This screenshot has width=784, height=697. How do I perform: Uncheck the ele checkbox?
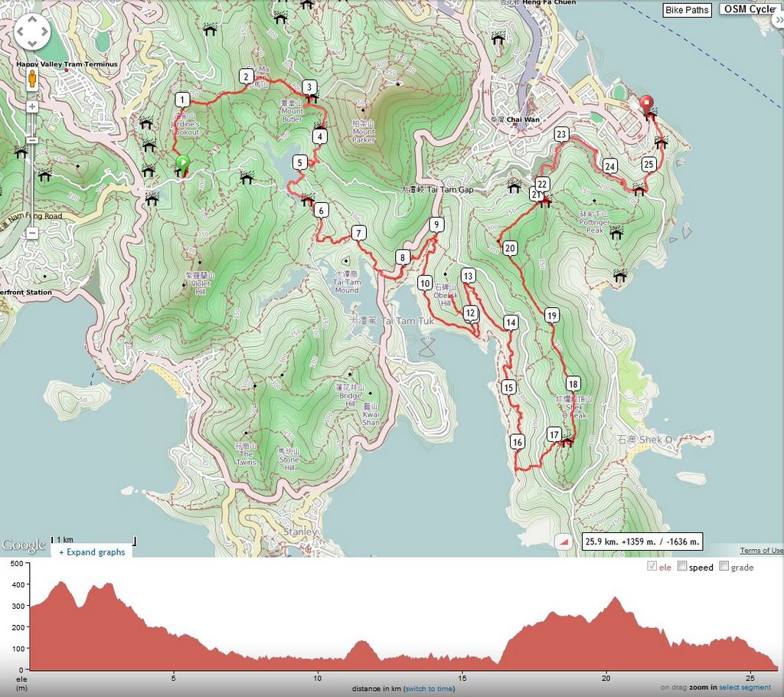tap(652, 567)
